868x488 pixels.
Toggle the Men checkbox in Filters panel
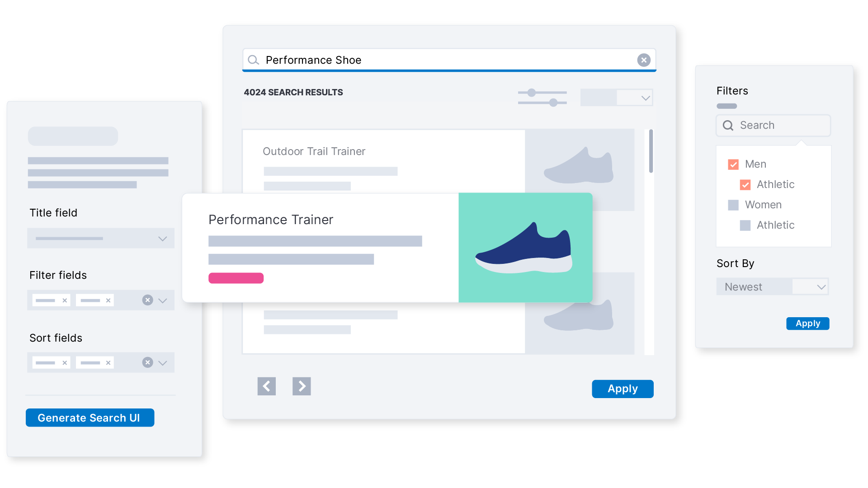731,164
